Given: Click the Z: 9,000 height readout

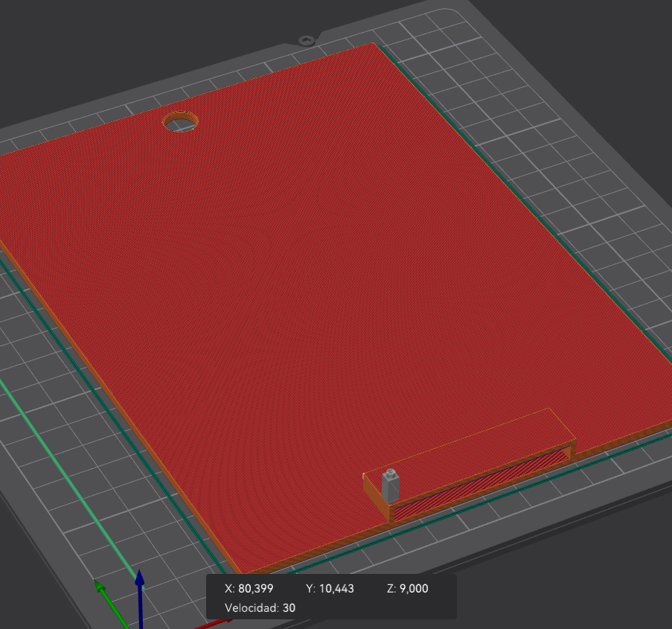Looking at the screenshot, I should 407,588.
